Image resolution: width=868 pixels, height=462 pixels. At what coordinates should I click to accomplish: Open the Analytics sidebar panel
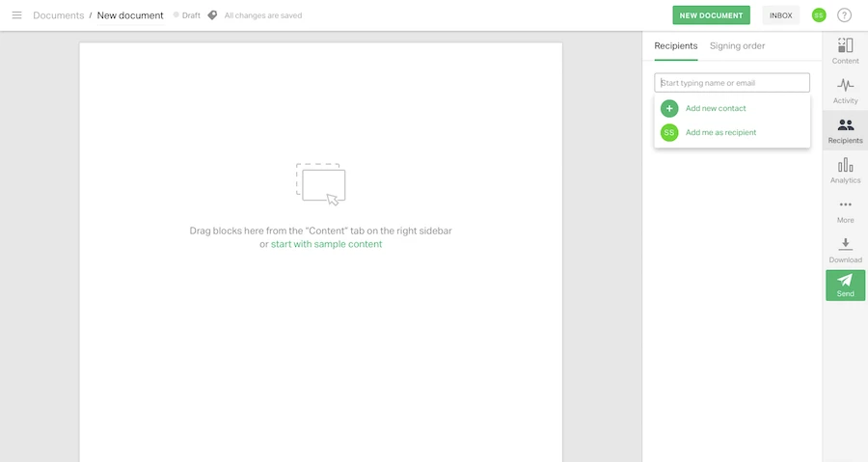[845, 171]
